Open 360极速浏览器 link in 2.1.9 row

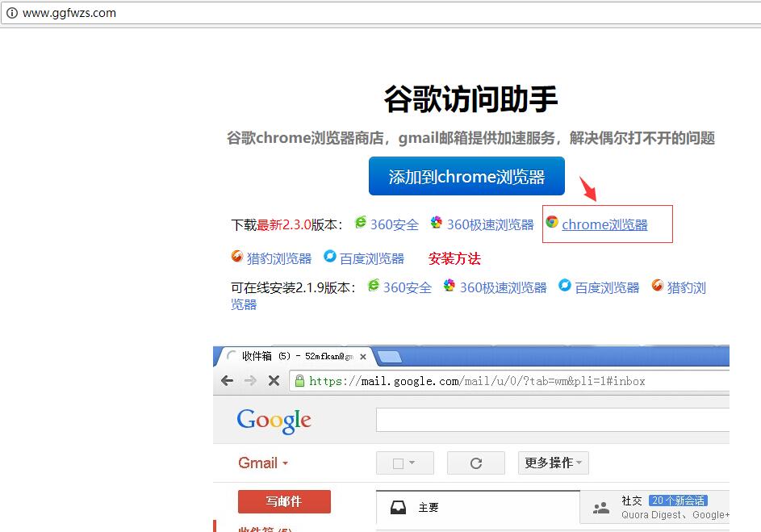coord(503,288)
